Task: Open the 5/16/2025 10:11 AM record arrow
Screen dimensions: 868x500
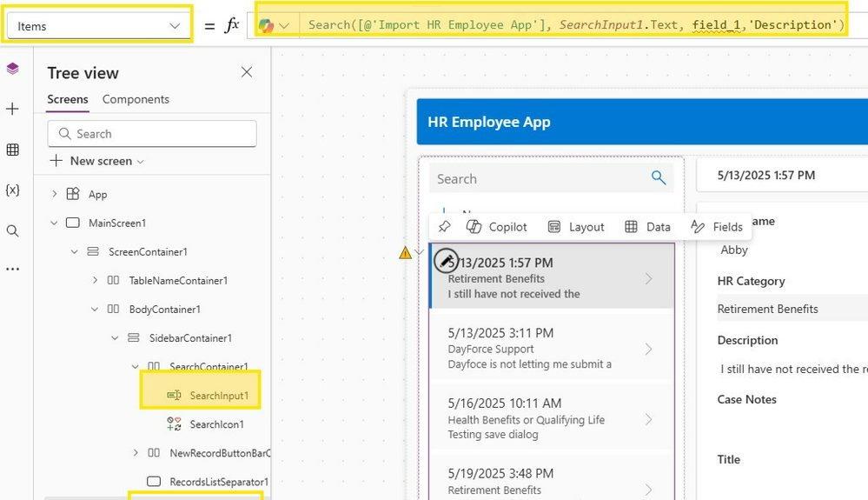Action: point(648,419)
